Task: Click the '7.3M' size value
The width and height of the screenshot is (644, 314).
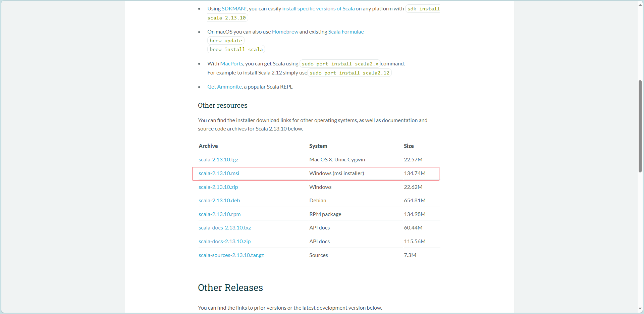Action: [410, 255]
